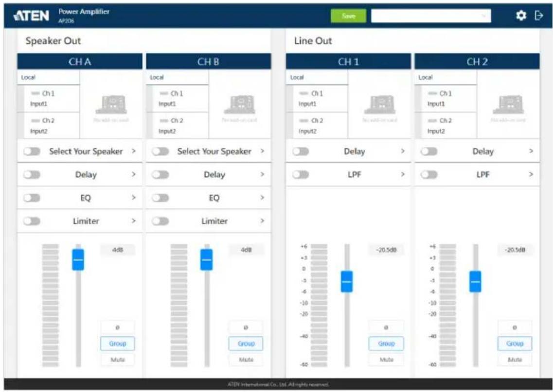The image size is (553, 392).
Task: Invert phase on CH A with ø button
Action: (117, 327)
